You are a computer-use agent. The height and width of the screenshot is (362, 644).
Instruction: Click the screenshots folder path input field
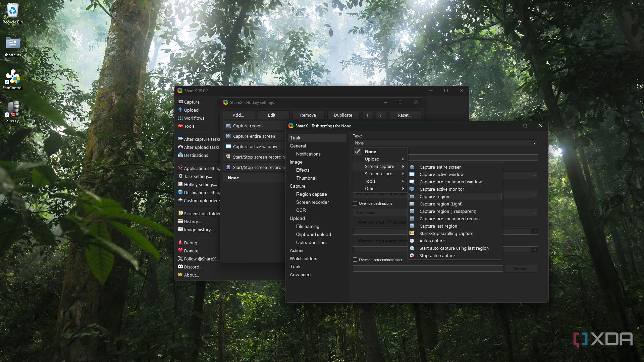pyautogui.click(x=428, y=268)
